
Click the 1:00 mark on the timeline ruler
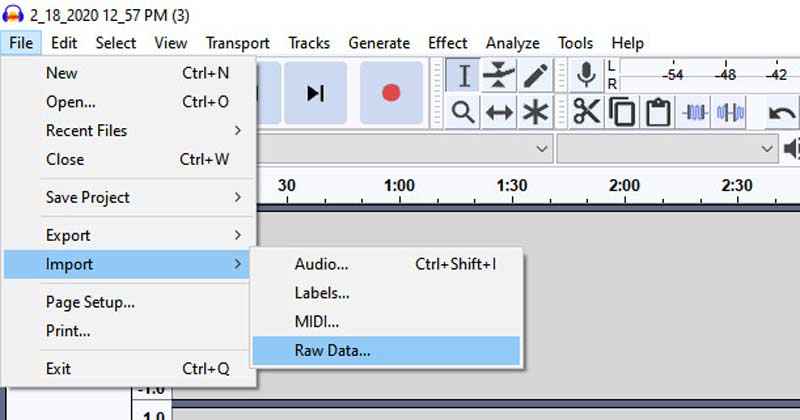point(399,185)
